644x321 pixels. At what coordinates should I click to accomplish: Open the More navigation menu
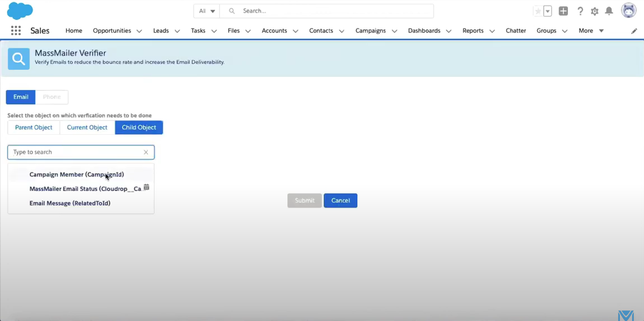[x=591, y=31]
